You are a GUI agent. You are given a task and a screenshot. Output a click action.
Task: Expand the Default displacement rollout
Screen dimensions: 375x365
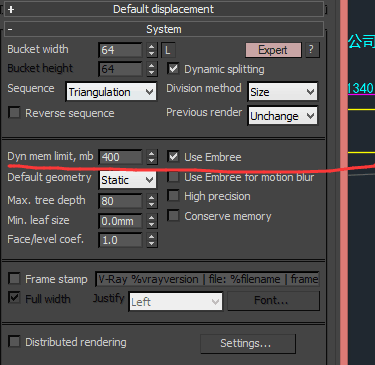click(x=163, y=9)
